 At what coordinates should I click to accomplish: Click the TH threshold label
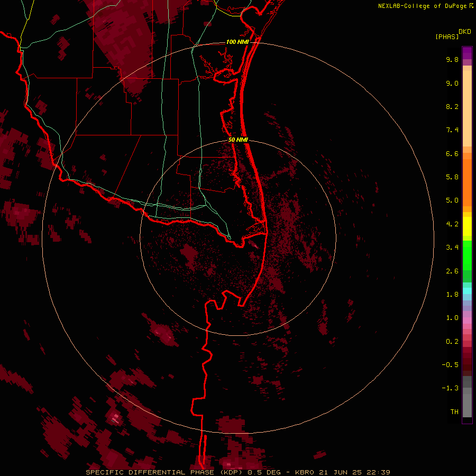tap(454, 412)
